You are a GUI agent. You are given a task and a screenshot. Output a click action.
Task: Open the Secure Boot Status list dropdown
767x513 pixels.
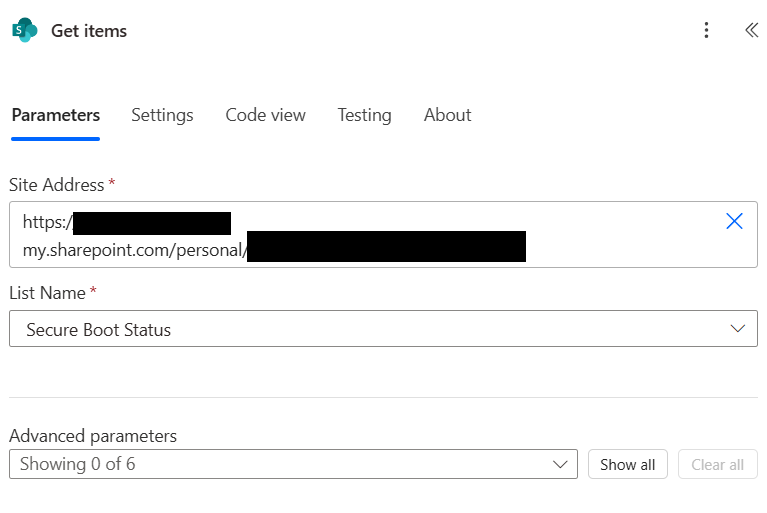click(370, 329)
